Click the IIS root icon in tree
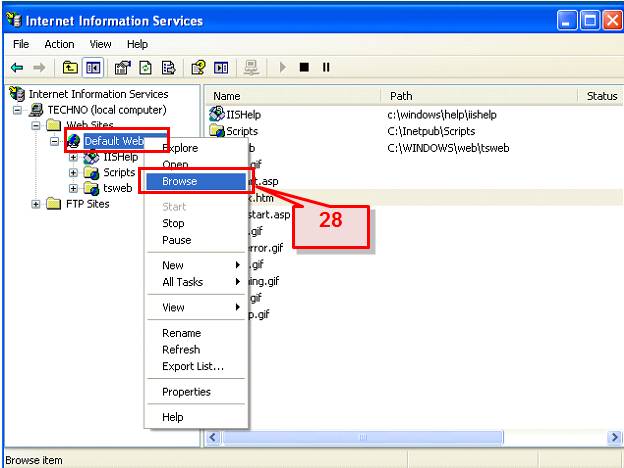This screenshot has height=468, width=624. pyautogui.click(x=17, y=94)
